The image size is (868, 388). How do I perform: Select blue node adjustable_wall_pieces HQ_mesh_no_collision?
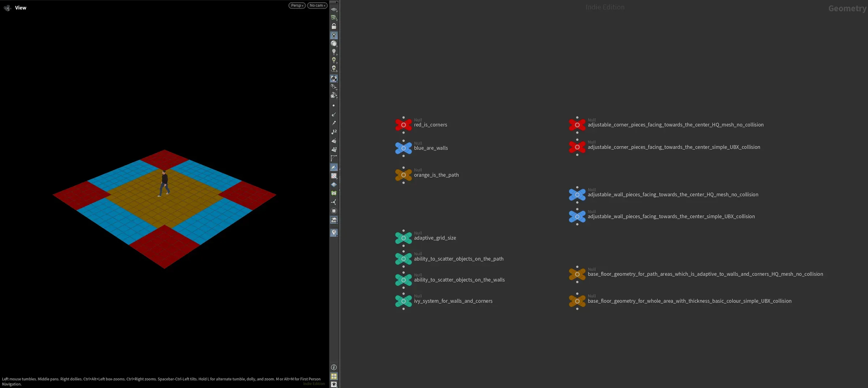point(577,195)
